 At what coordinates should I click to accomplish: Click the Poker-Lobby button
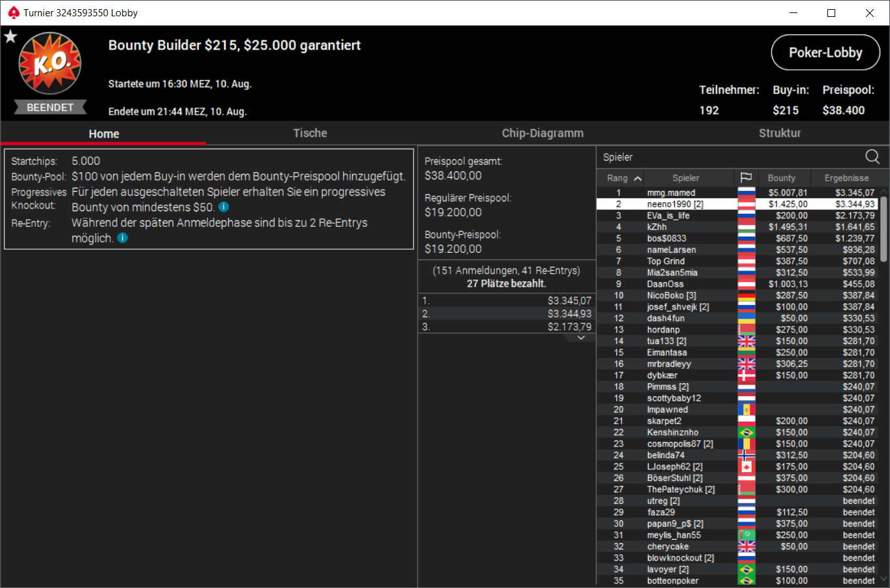[825, 52]
